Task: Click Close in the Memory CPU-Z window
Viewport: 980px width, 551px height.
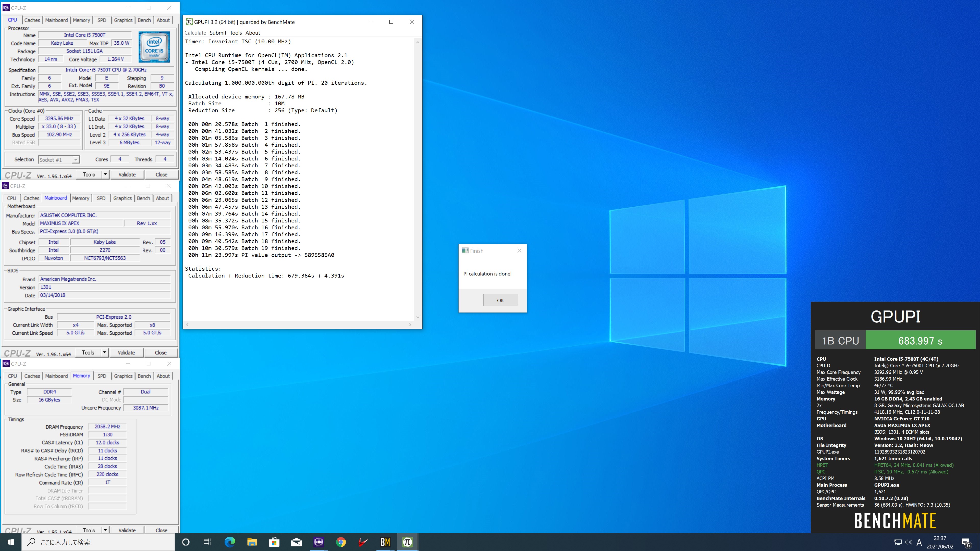Action: point(161,530)
